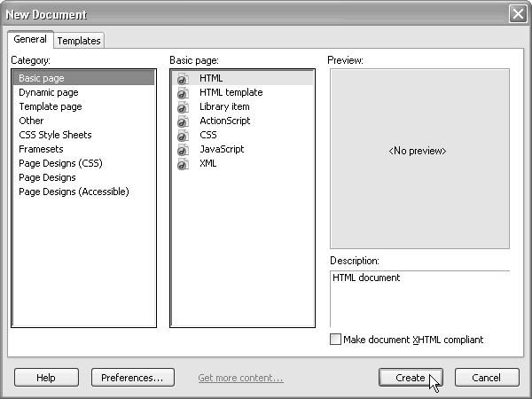Screen dimensions: 532x399
Task: Select Page Designs (CSS) category
Action: pos(83,163)
